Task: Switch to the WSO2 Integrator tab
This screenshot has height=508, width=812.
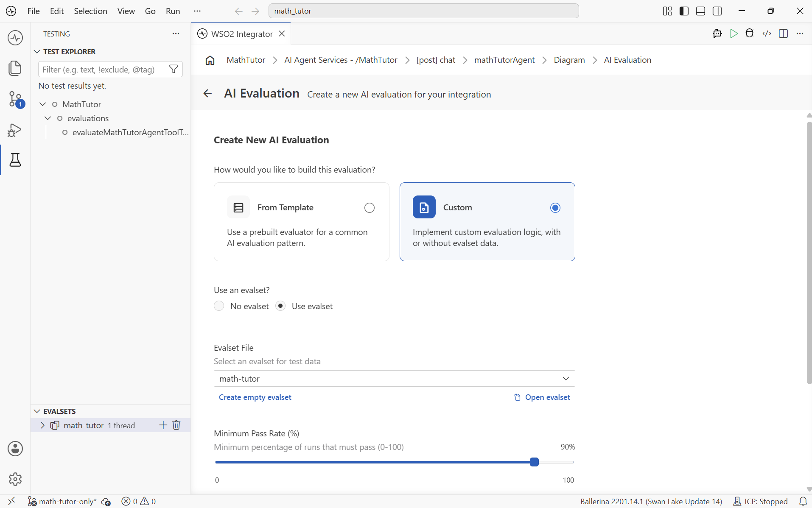Action: pyautogui.click(x=241, y=34)
